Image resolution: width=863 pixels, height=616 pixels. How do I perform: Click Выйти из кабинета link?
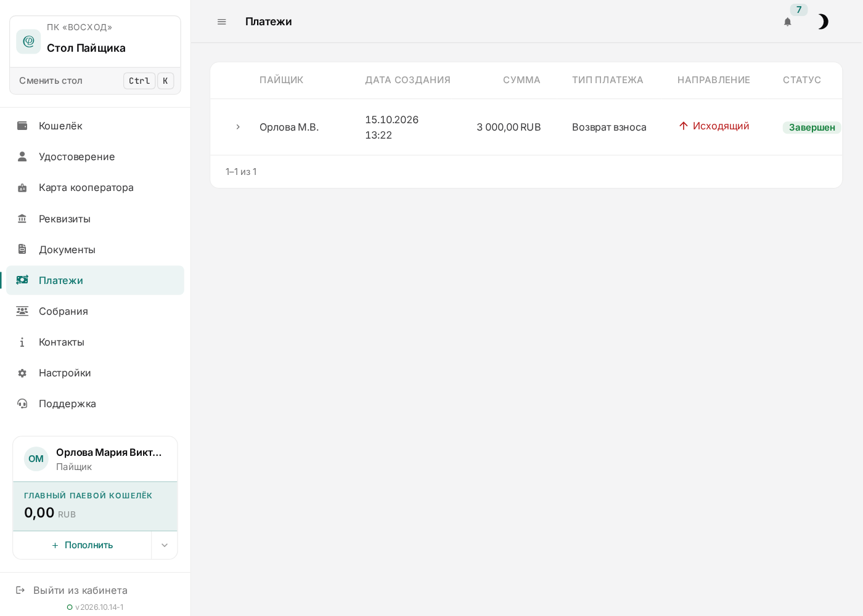[80, 590]
